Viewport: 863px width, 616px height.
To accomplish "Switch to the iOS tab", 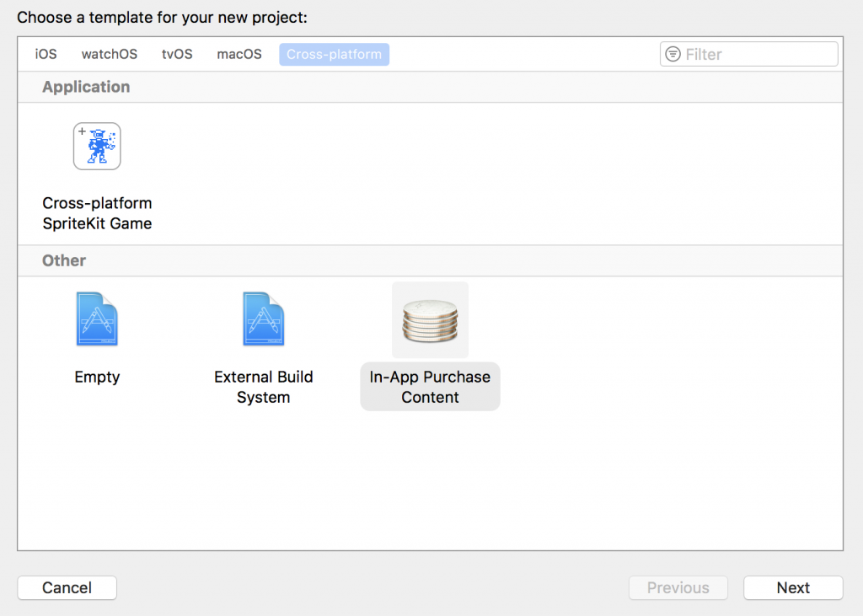I will (46, 54).
